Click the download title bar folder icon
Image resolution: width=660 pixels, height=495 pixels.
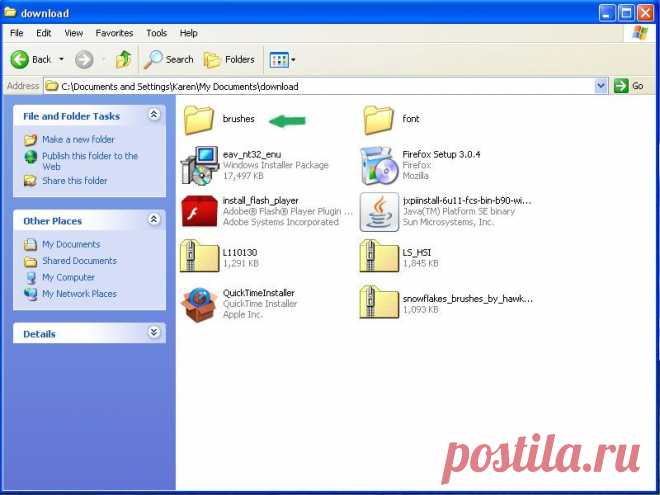[10, 12]
